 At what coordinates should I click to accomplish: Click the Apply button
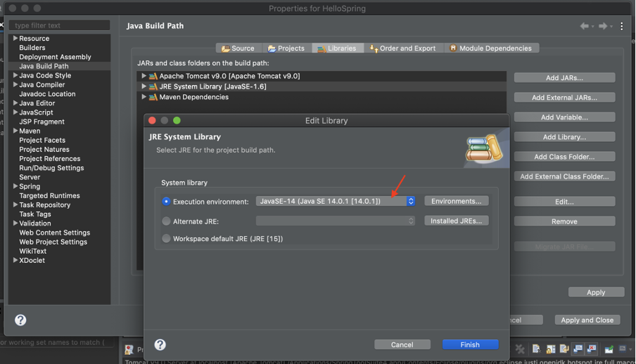pyautogui.click(x=596, y=292)
